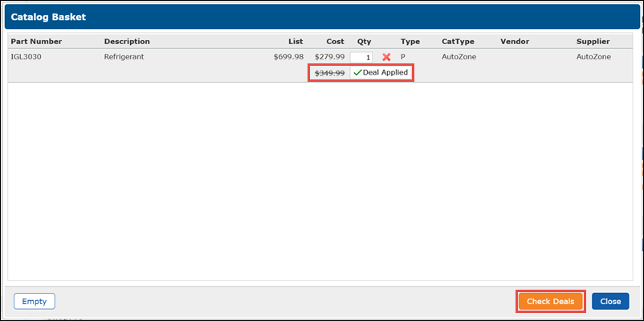
Task: Click the Description column header
Action: click(127, 41)
